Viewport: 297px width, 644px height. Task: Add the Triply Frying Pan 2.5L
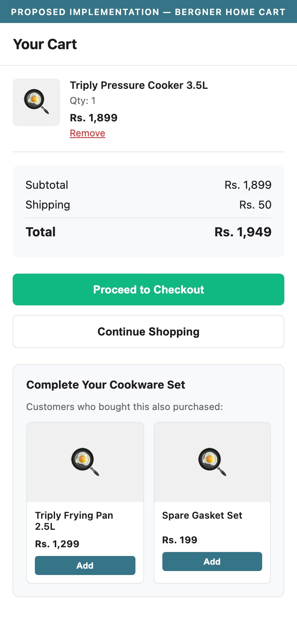tap(85, 565)
